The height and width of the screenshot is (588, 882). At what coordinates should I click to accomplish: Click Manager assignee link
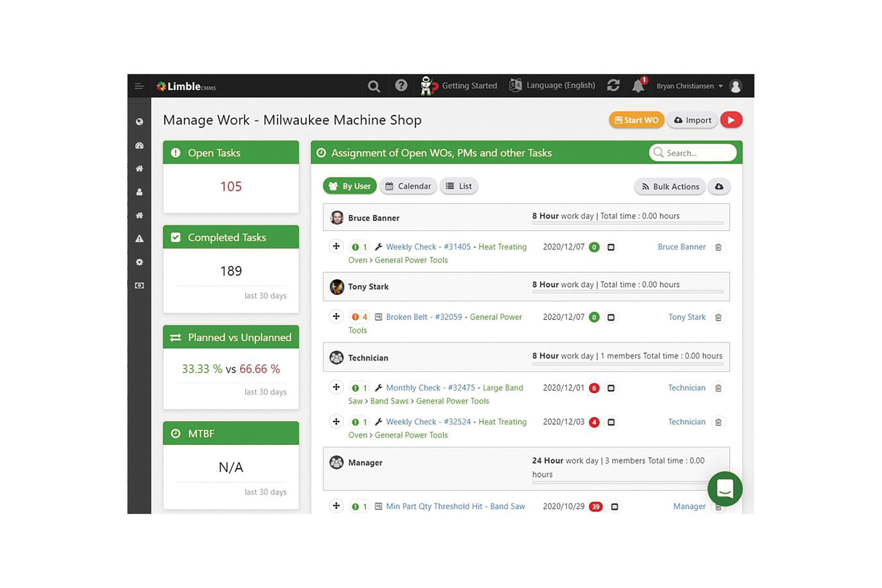pyautogui.click(x=689, y=506)
